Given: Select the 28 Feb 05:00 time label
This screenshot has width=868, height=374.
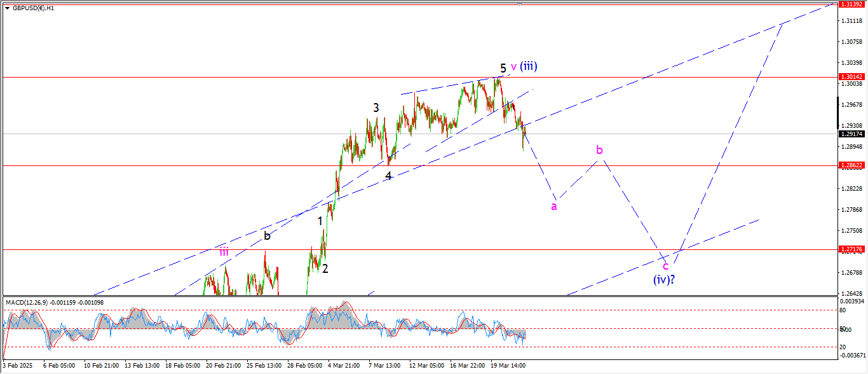Looking at the screenshot, I should (304, 366).
